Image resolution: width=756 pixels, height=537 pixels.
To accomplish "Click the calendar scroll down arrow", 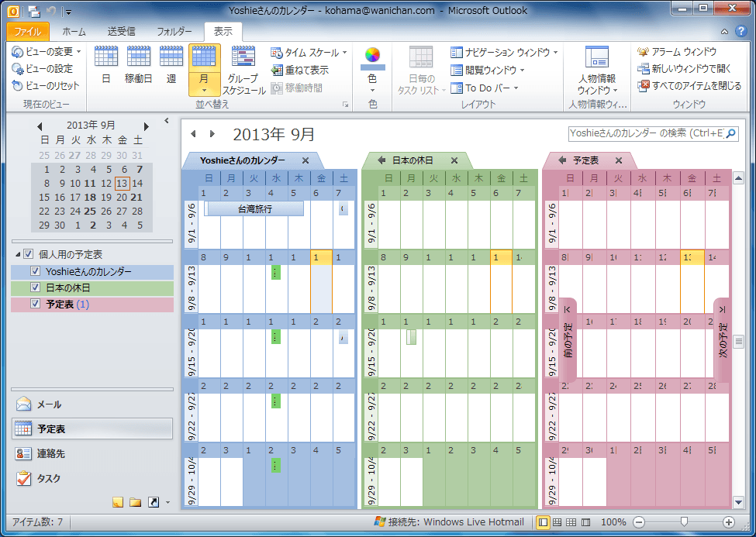I will point(738,502).
